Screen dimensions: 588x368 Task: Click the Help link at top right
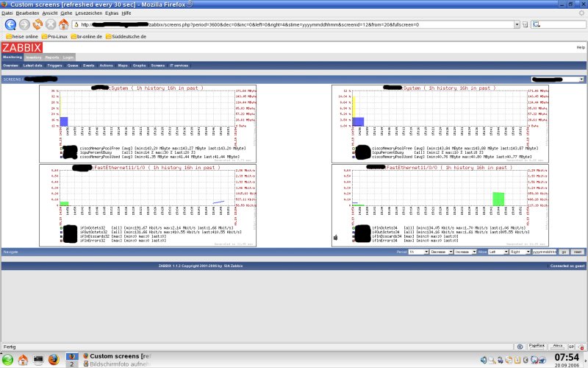581,47
